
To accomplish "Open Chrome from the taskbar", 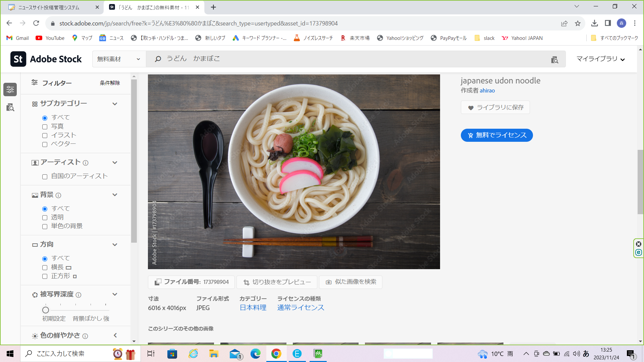I will tap(276, 354).
